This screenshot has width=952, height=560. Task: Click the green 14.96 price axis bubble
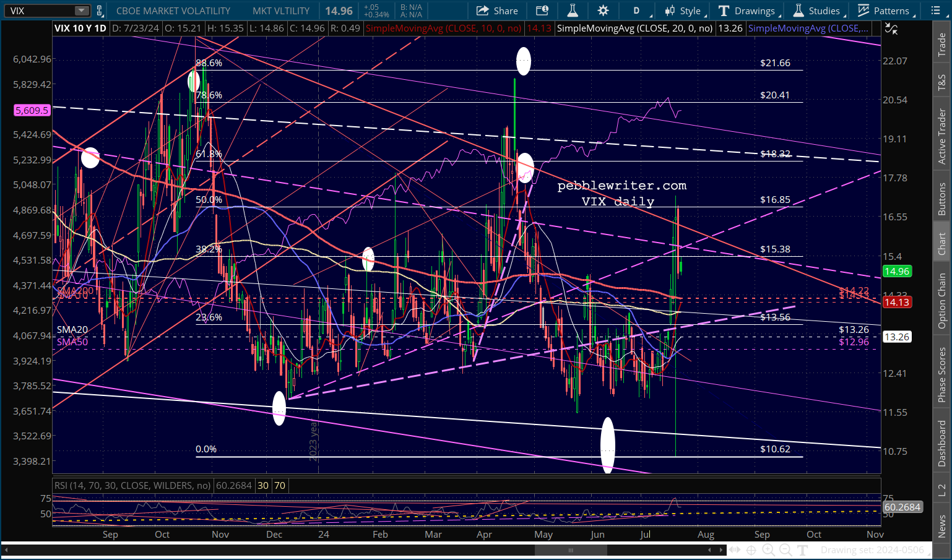click(897, 271)
